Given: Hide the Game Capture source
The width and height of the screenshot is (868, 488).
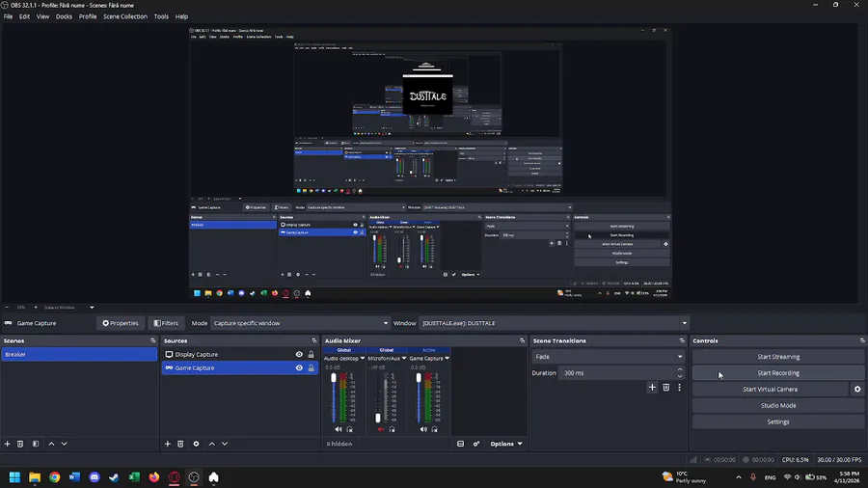Looking at the screenshot, I should tap(299, 368).
